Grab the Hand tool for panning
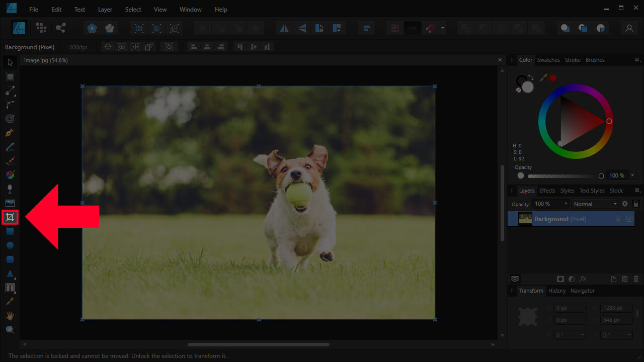644x362 pixels. pyautogui.click(x=10, y=315)
